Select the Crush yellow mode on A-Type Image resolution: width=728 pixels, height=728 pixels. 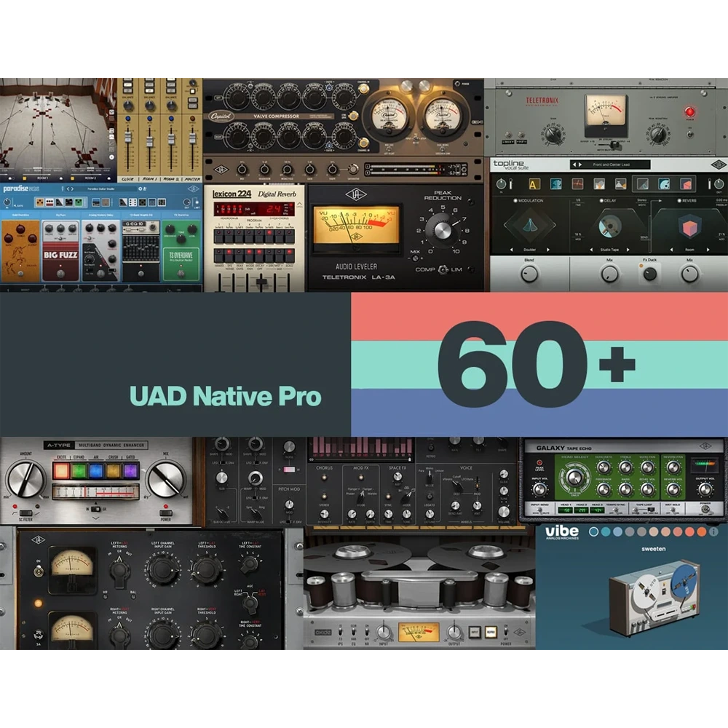coord(114,470)
